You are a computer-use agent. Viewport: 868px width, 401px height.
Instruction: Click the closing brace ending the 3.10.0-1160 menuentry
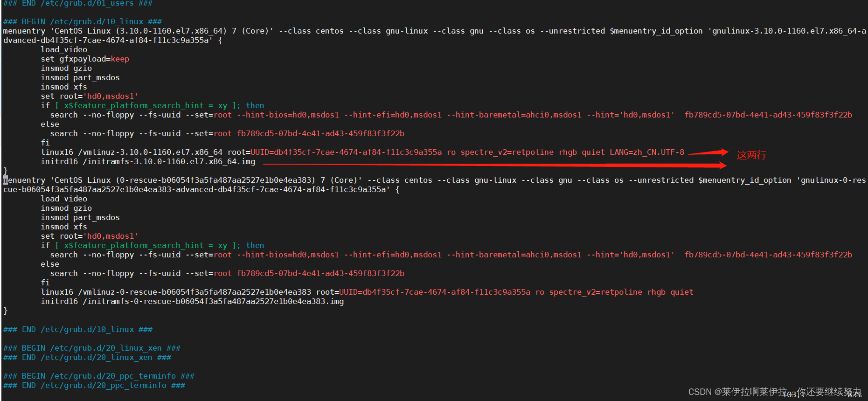click(6, 171)
